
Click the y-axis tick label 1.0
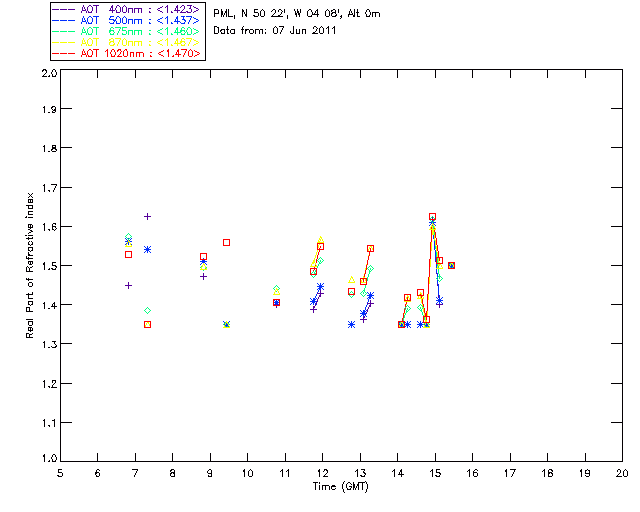coord(49,459)
